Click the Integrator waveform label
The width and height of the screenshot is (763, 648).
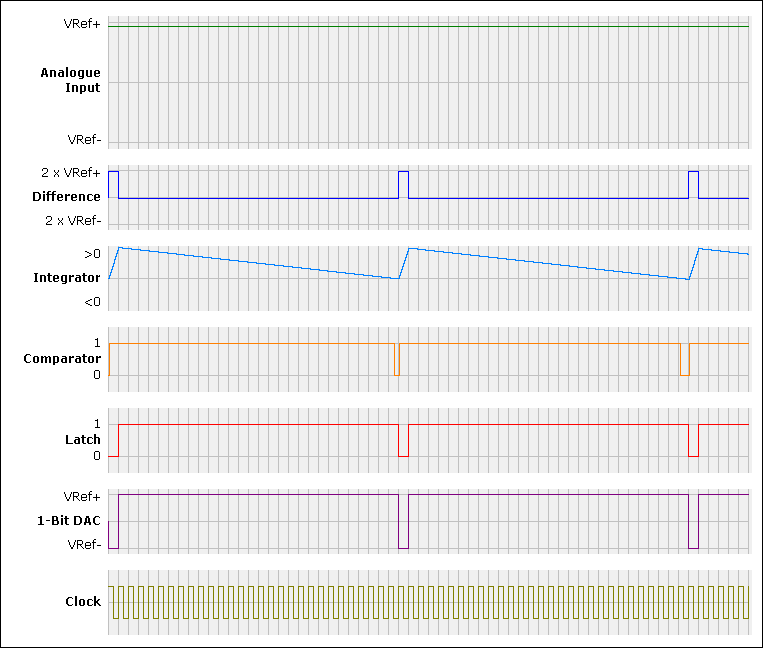point(67,278)
